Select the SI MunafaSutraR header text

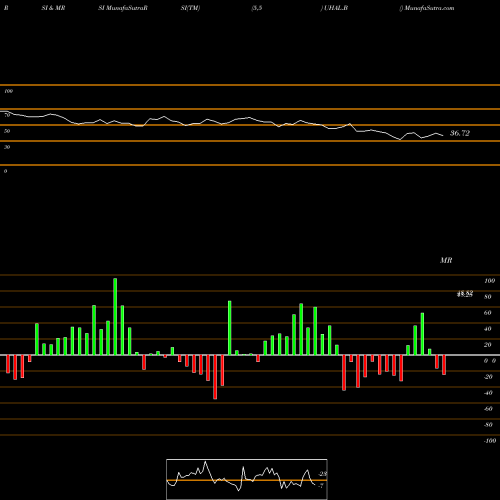[x=123, y=8]
